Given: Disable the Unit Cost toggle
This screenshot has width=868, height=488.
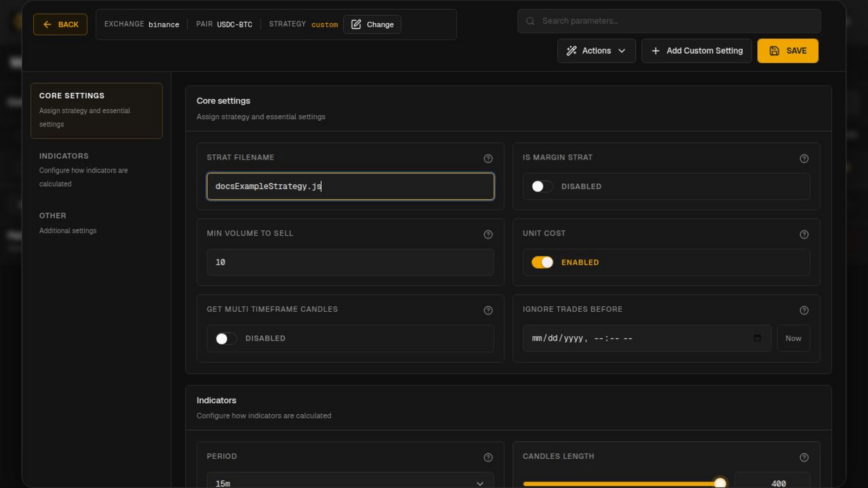Looking at the screenshot, I should [542, 262].
